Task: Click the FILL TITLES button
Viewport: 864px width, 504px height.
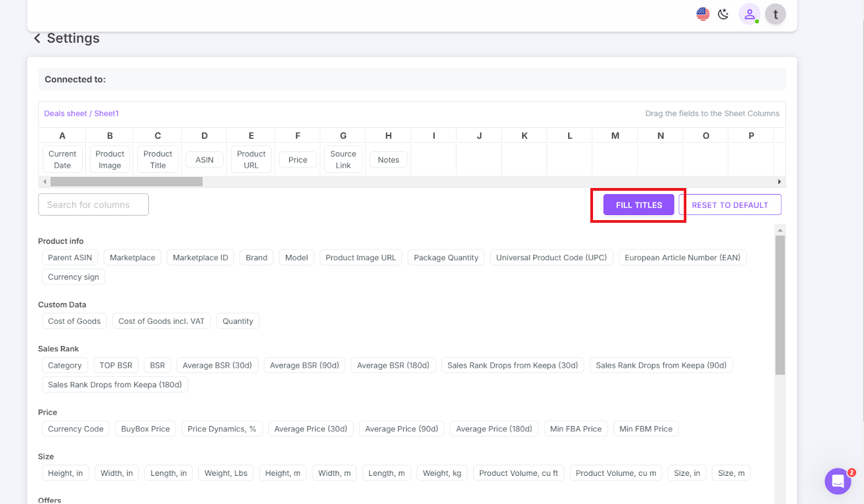Action: click(x=638, y=204)
